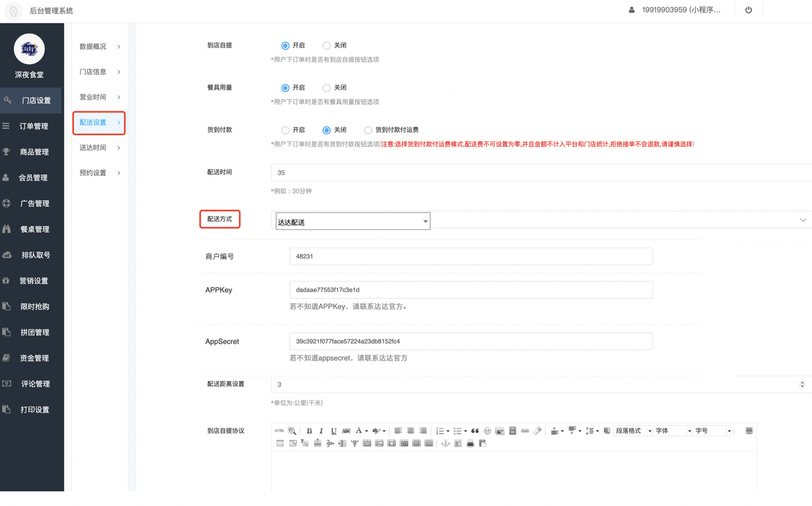The width and height of the screenshot is (812, 506).
Task: Select 开启 for 餐具用量
Action: (x=285, y=88)
